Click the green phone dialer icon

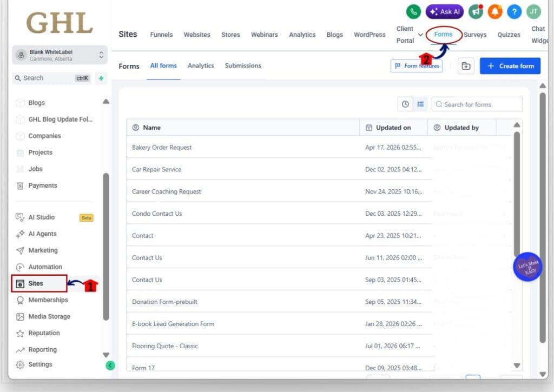[x=413, y=12]
